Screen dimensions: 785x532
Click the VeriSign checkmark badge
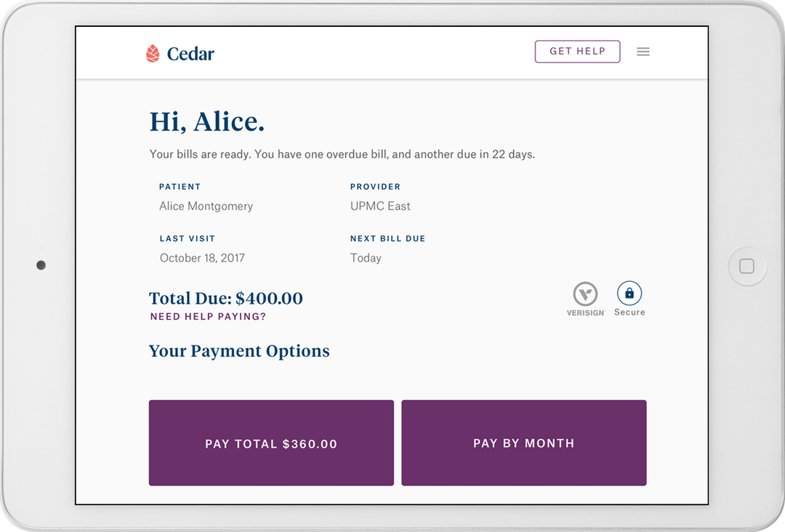[x=585, y=294]
